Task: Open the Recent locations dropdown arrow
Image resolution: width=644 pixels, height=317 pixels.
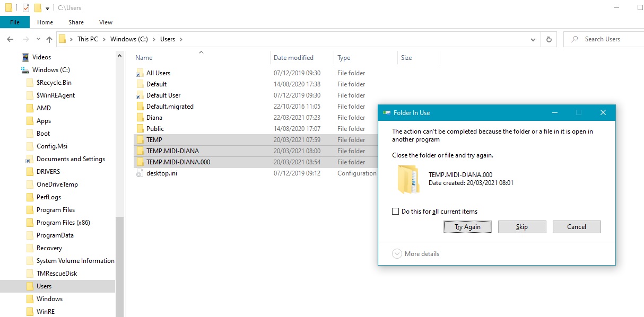Action: point(38,39)
